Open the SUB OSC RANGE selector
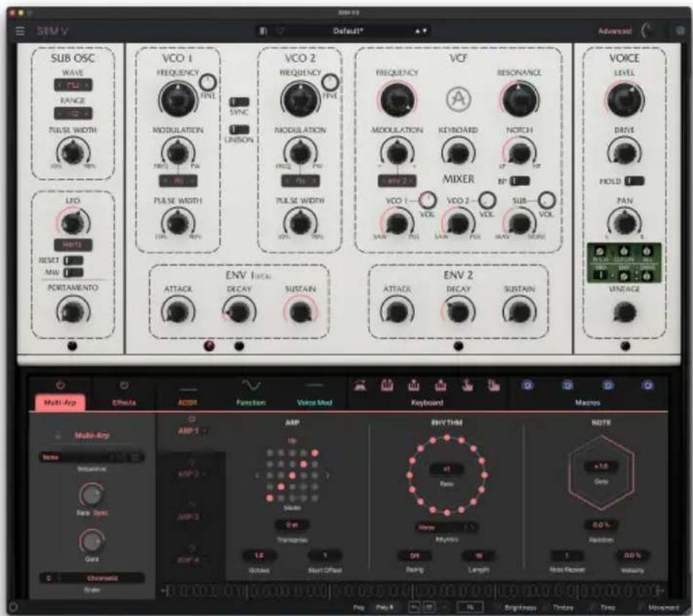This screenshot has width=693, height=616. point(73,114)
